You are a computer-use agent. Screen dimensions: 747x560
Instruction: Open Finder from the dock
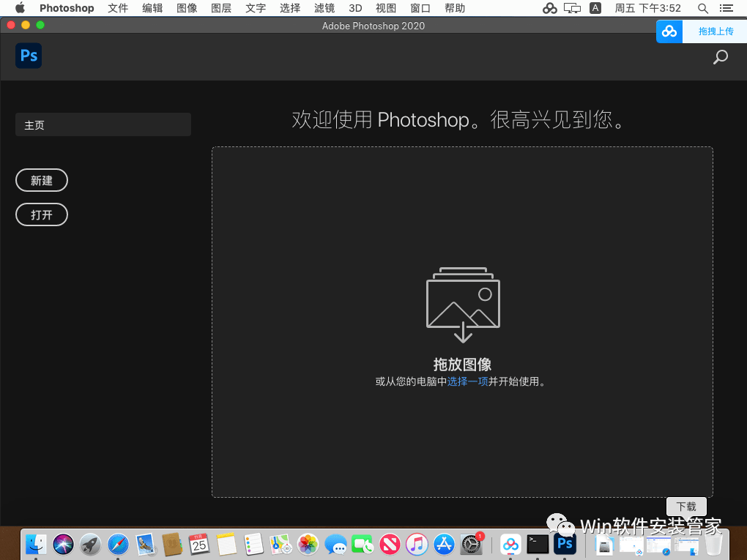[x=36, y=545]
